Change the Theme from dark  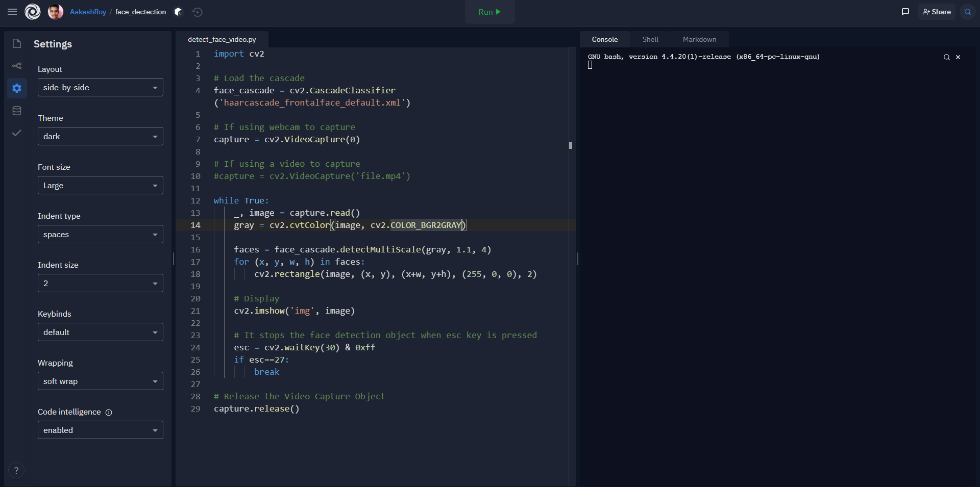[100, 136]
